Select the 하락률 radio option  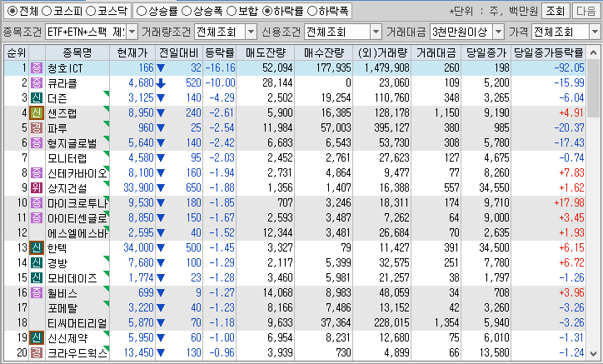[x=267, y=11]
